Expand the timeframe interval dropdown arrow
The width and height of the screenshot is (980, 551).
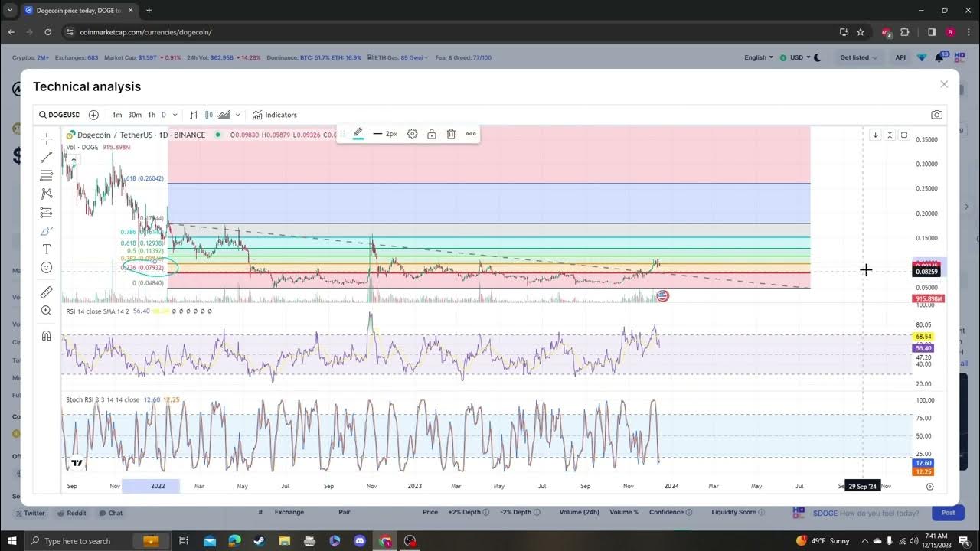(175, 115)
